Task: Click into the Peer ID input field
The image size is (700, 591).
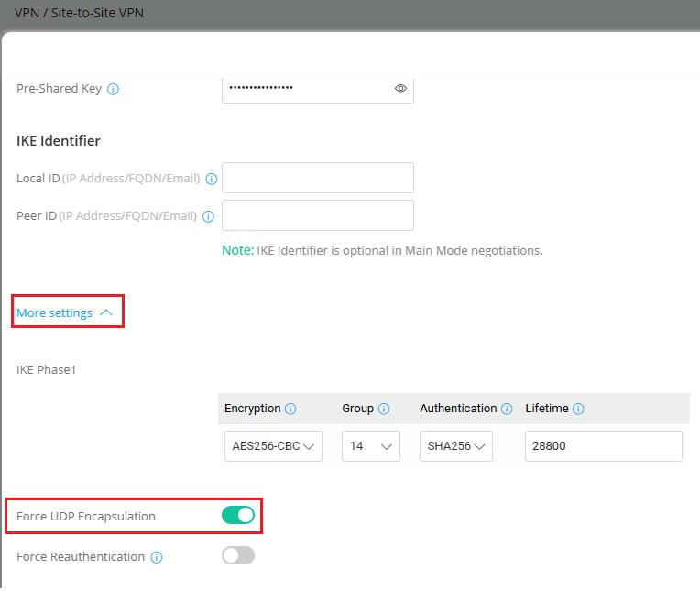Action: [317, 215]
